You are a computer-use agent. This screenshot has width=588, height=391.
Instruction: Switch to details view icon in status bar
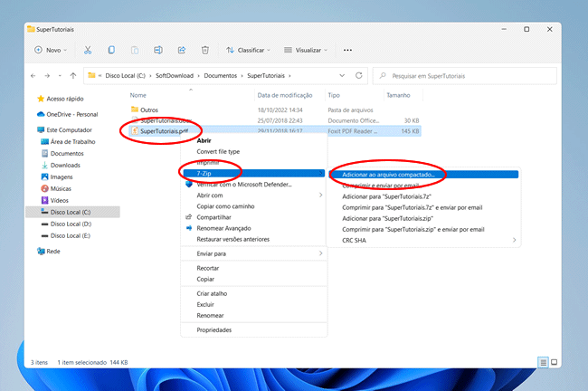click(543, 361)
